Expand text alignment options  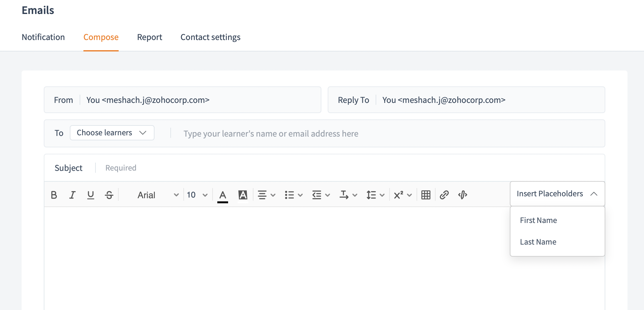(x=266, y=195)
